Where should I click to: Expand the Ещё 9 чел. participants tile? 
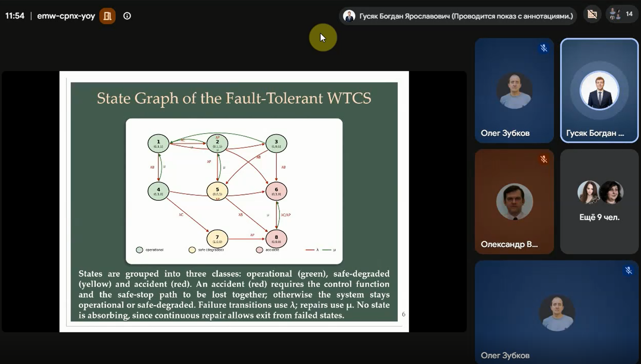tap(599, 201)
